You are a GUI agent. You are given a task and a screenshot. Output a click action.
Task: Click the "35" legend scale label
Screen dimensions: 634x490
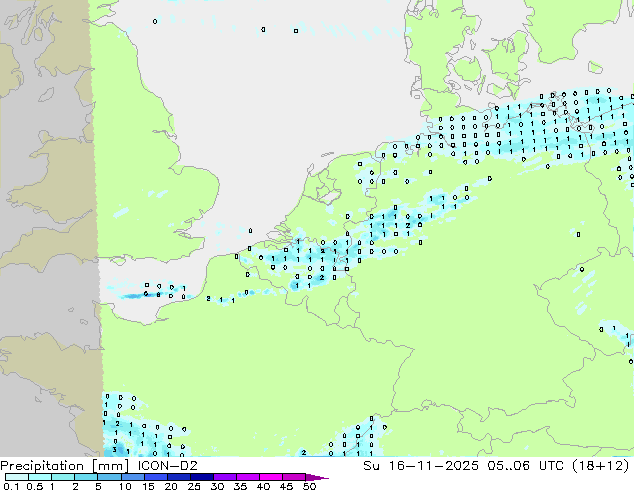[x=240, y=486]
